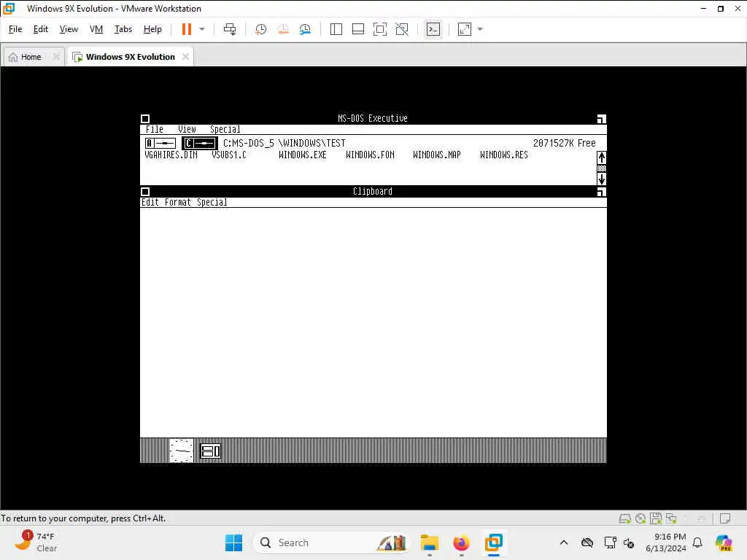The height and width of the screenshot is (560, 747).
Task: Open the 9:16 PM clock and calendar
Action: click(666, 542)
